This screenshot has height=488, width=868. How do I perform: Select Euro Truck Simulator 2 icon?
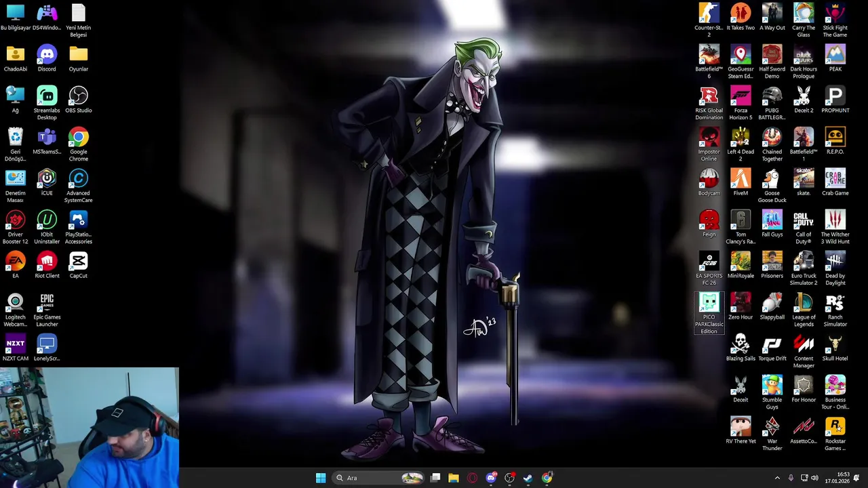click(x=804, y=268)
